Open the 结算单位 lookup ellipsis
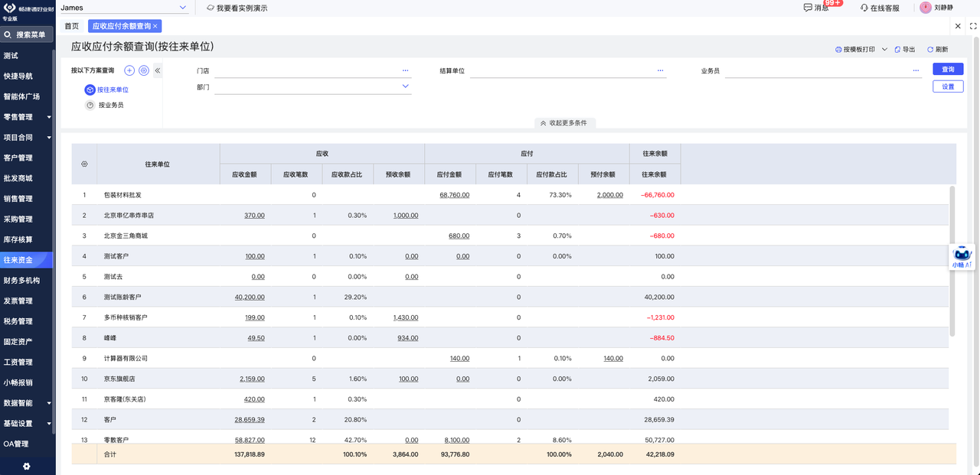 [660, 70]
